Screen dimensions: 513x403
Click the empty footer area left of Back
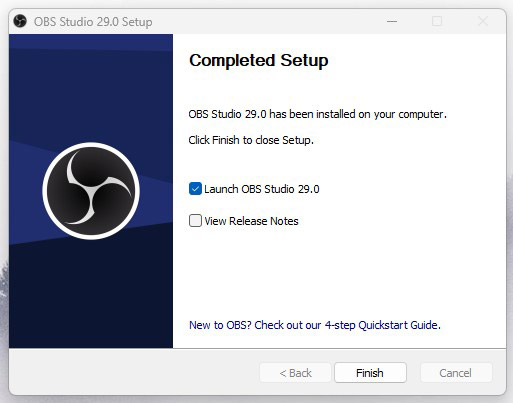tap(133, 373)
